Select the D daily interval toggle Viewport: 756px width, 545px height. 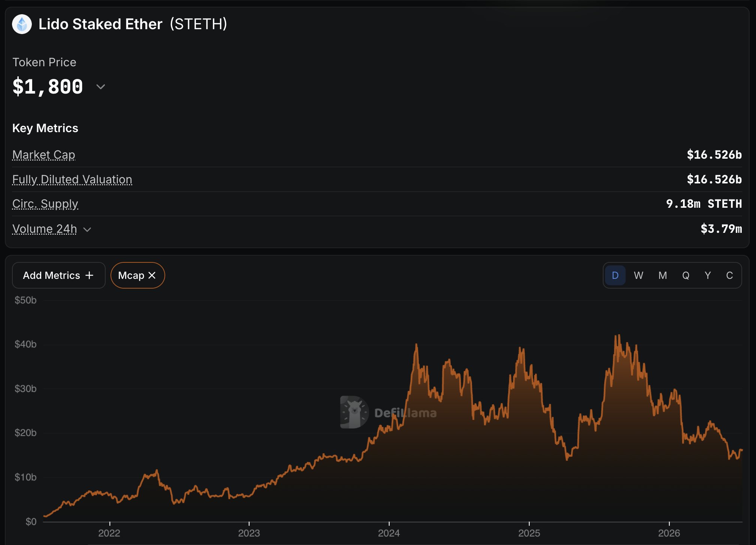pos(615,275)
